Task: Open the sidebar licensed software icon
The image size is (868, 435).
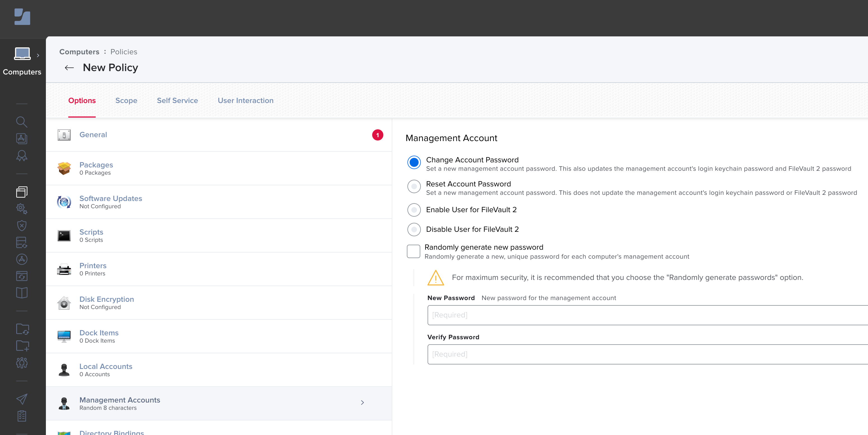Action: click(22, 139)
